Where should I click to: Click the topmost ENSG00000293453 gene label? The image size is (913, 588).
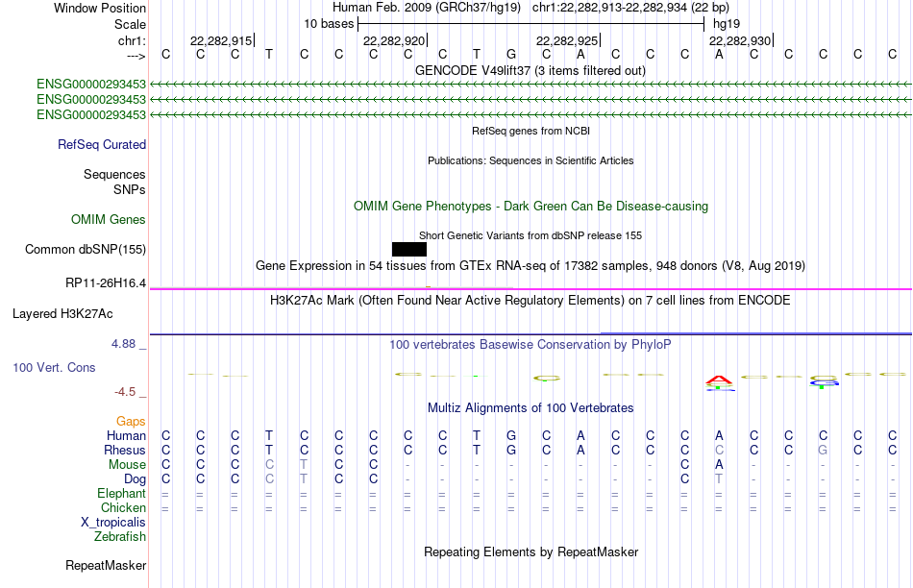(x=91, y=85)
